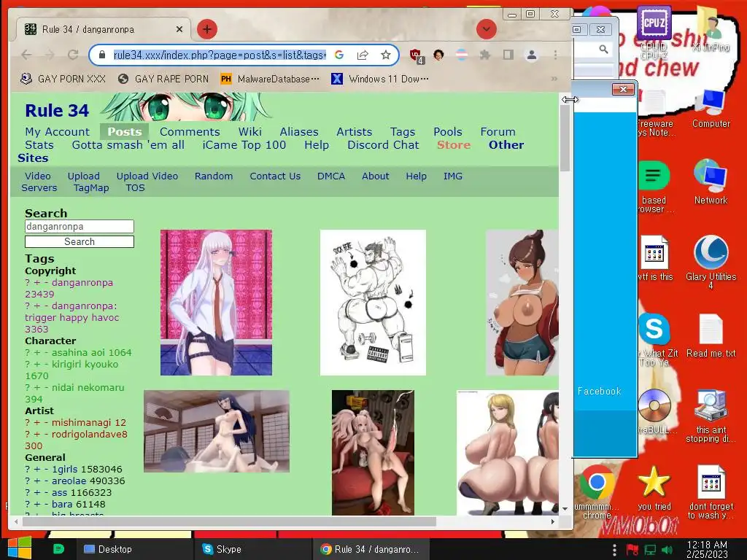Click the striped flag extension icon
The image size is (747, 560).
tap(462, 55)
